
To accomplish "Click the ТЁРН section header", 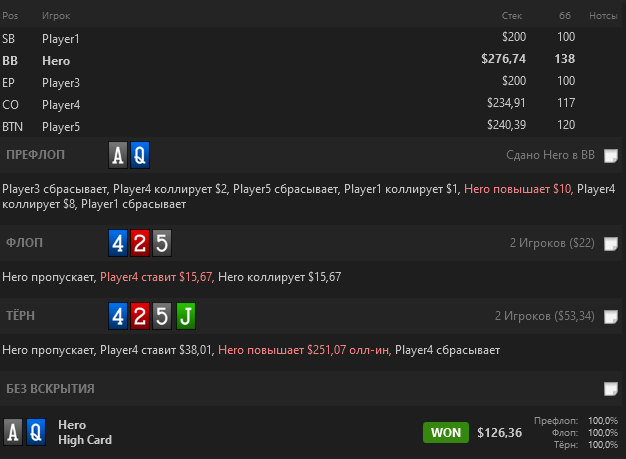I will [x=20, y=316].
